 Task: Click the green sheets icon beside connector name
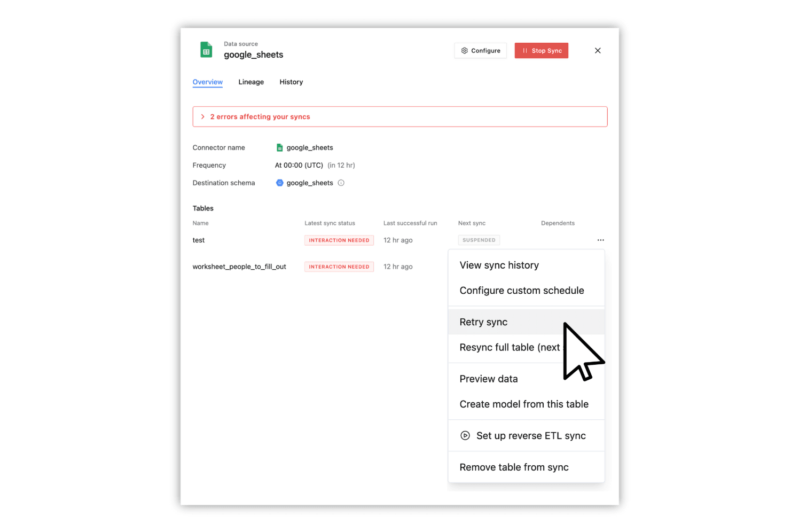click(279, 147)
